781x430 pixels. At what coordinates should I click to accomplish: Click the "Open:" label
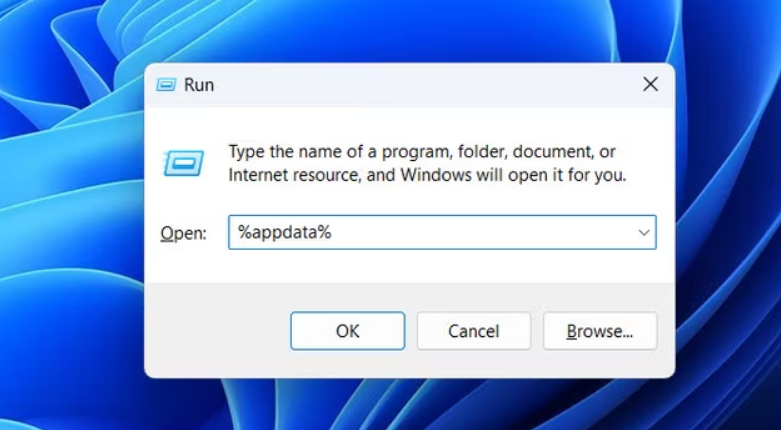coord(183,233)
